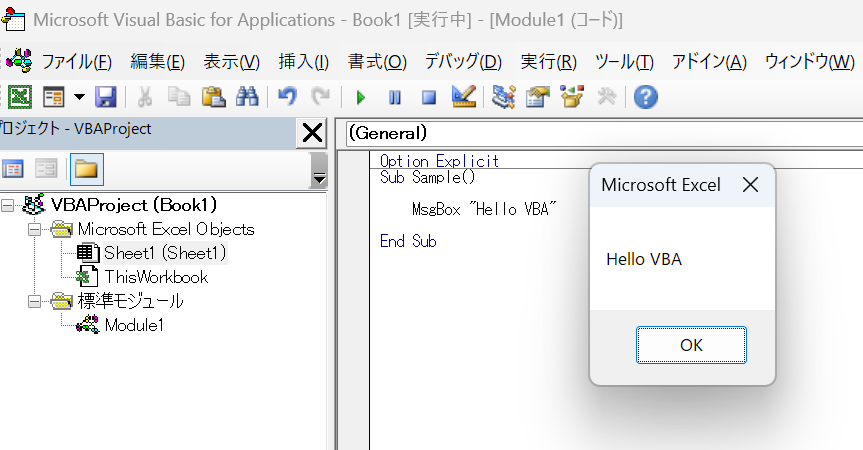Open the dropdown arrow beside Insert UserForm
Image resolution: width=863 pixels, height=450 pixels.
(x=79, y=97)
